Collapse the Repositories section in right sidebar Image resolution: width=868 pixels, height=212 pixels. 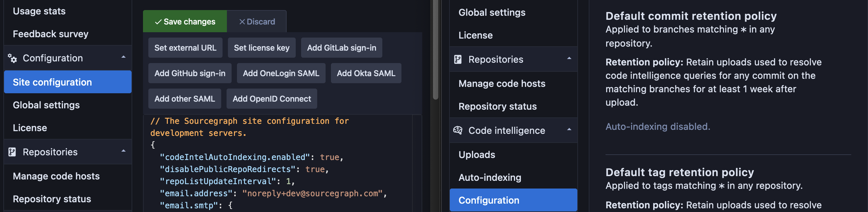(x=569, y=59)
